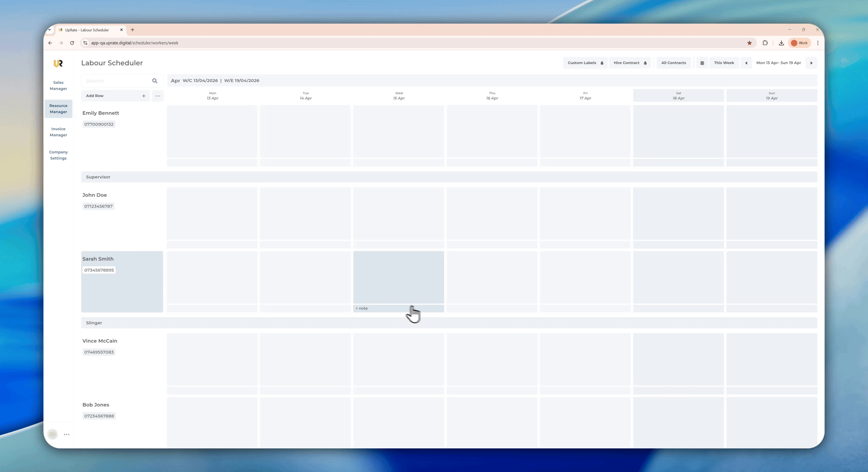Image resolution: width=868 pixels, height=472 pixels.
Task: Click the browser address bar URL
Action: (135, 43)
